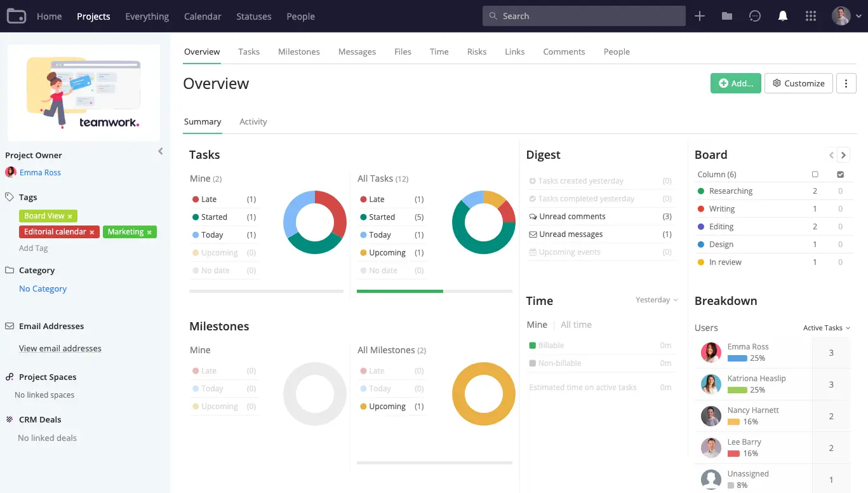This screenshot has height=493, width=868.
Task: View notifications via the bell icon
Action: pos(783,15)
